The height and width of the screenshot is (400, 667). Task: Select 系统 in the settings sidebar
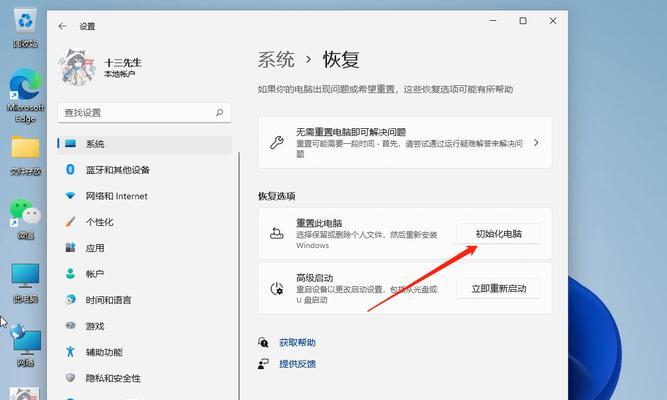coord(145,144)
